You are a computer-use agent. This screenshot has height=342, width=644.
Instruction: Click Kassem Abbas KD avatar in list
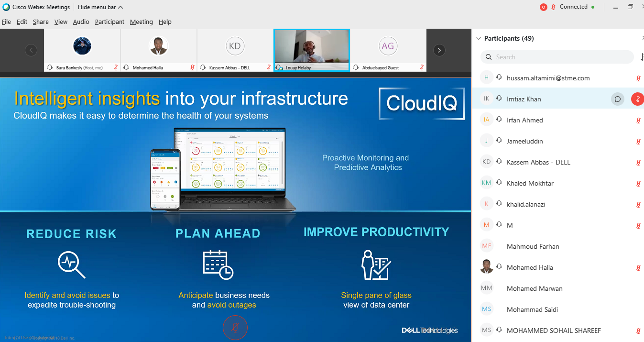tap(487, 162)
